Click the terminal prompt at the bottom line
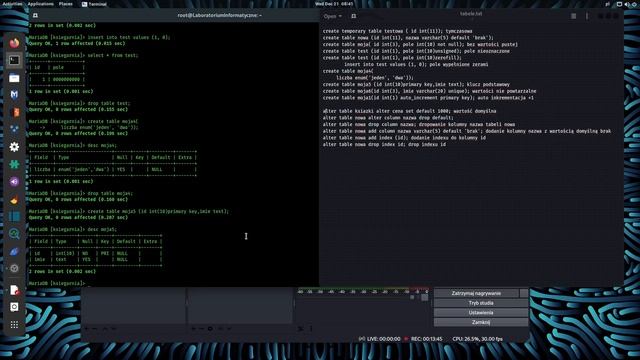Viewport: 640px width, 360px height. click(57, 283)
